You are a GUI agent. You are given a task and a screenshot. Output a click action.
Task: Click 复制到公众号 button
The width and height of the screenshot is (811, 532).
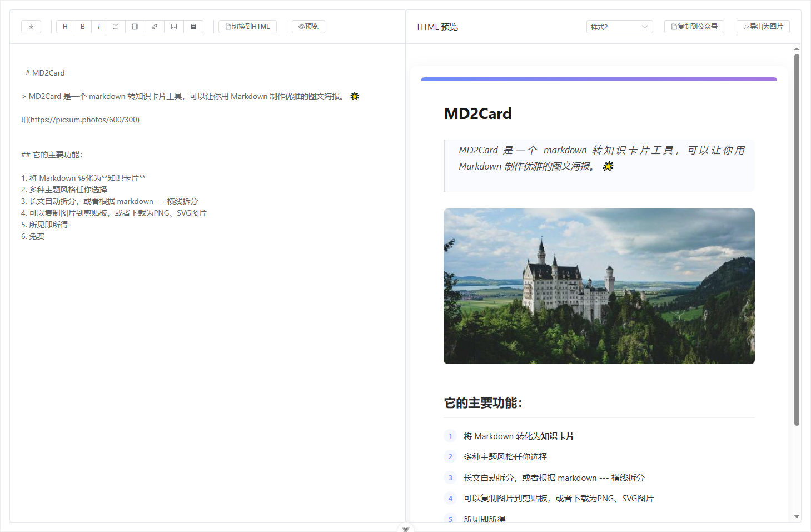694,27
